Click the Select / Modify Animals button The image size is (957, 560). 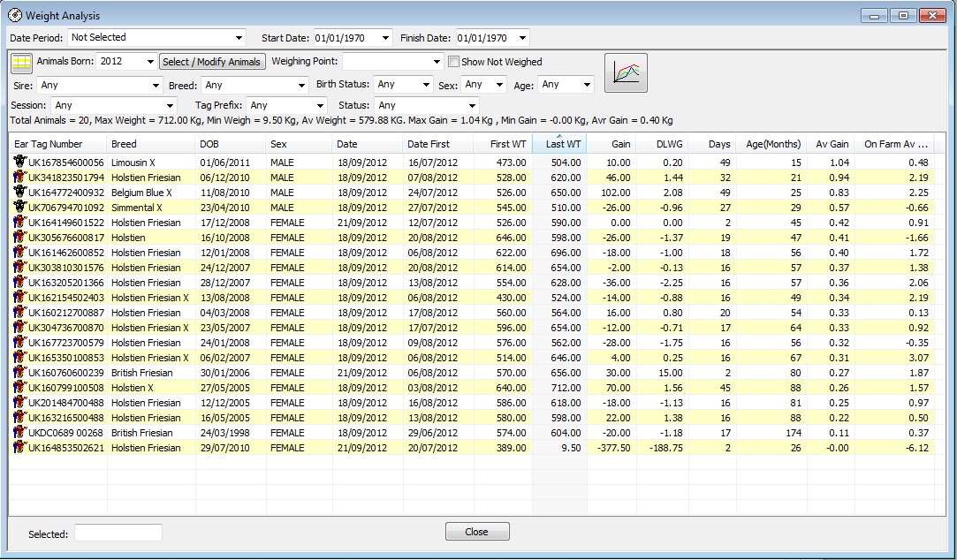[212, 62]
